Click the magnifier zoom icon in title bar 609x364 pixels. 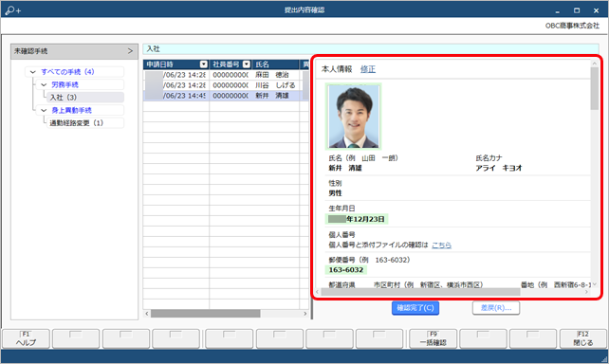[13, 10]
